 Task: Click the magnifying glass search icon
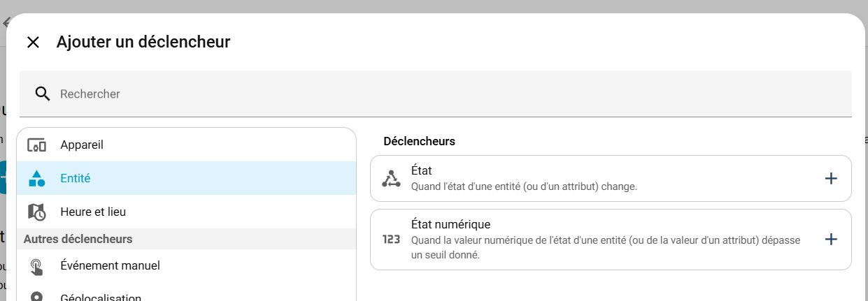43,94
